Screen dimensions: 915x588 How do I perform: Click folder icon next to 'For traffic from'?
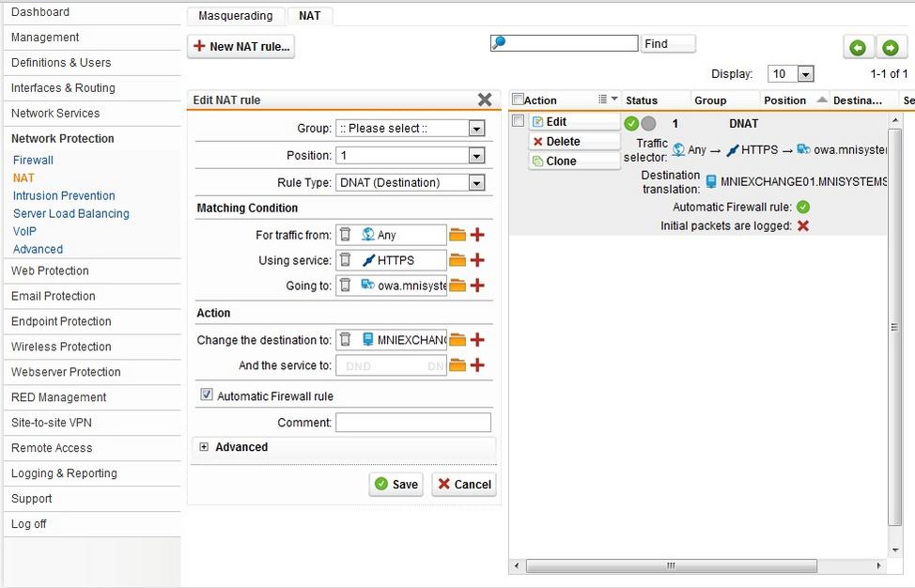click(457, 235)
